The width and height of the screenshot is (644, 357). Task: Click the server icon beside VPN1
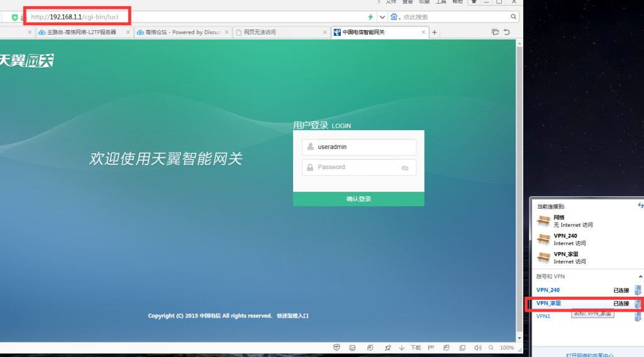point(638,316)
